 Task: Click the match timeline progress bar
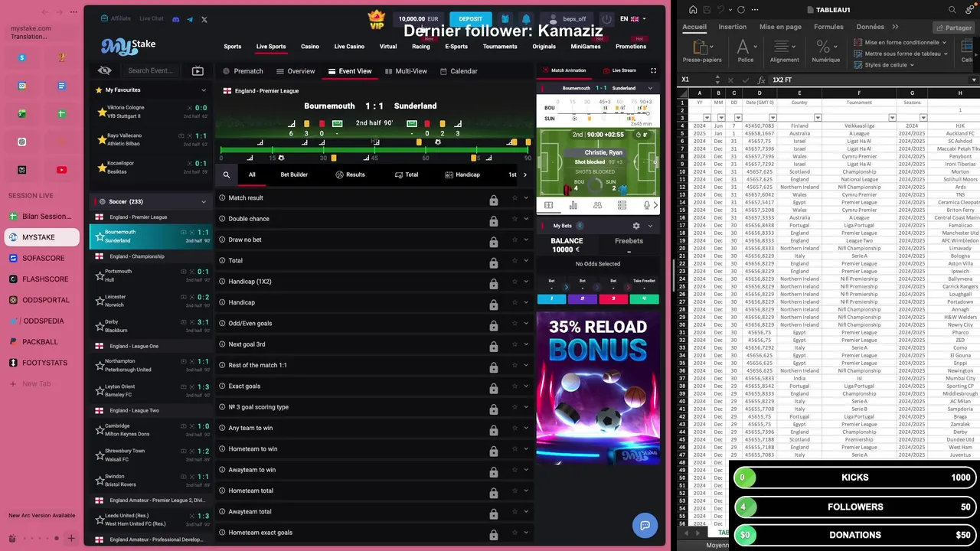(x=375, y=150)
